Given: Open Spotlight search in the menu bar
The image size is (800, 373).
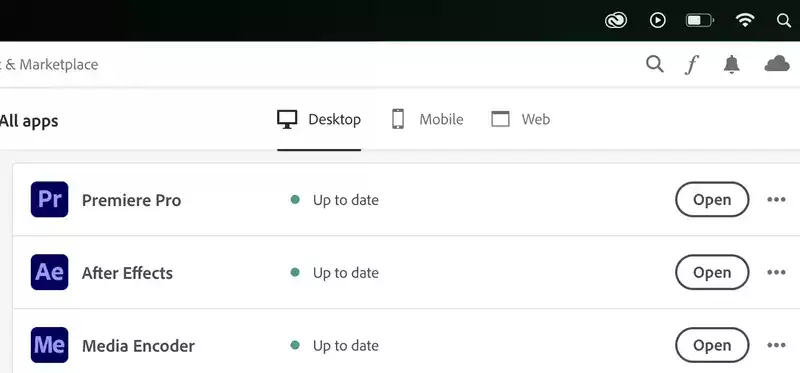Looking at the screenshot, I should click(x=784, y=20).
